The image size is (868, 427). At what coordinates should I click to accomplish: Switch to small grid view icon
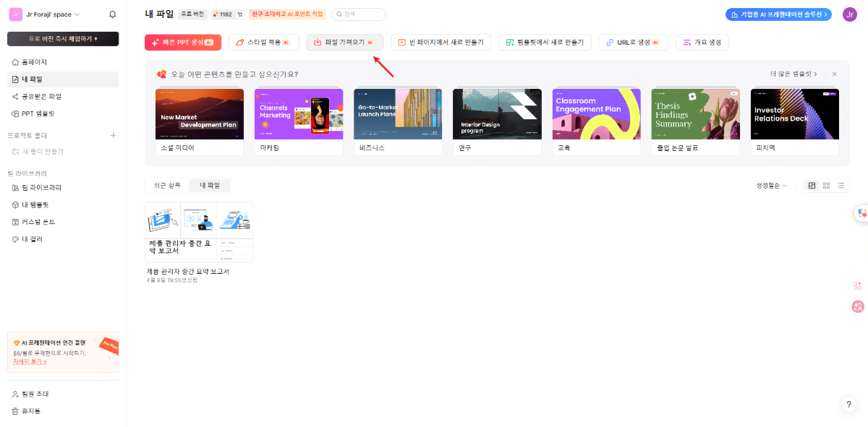827,186
